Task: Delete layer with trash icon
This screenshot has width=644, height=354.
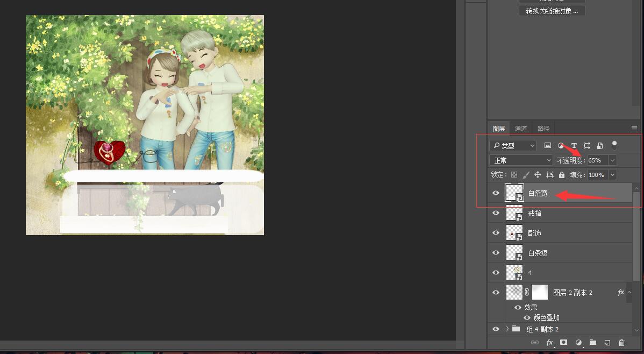Action: 621,343
